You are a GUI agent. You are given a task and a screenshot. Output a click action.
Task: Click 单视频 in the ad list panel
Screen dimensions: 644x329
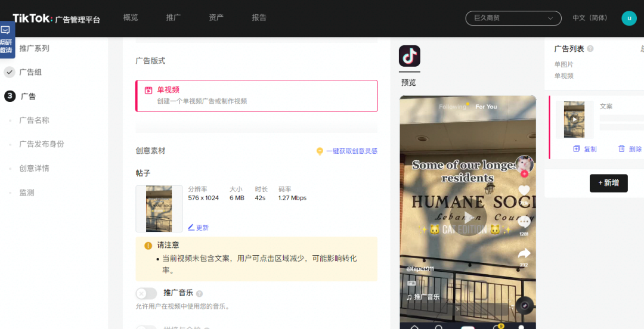pyautogui.click(x=564, y=76)
